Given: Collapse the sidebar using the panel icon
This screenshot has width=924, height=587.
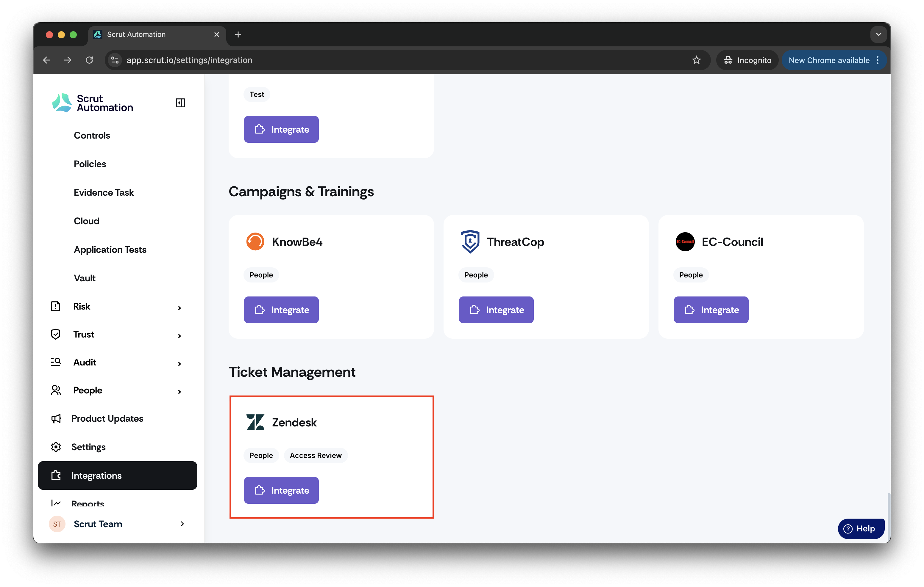Looking at the screenshot, I should (180, 103).
